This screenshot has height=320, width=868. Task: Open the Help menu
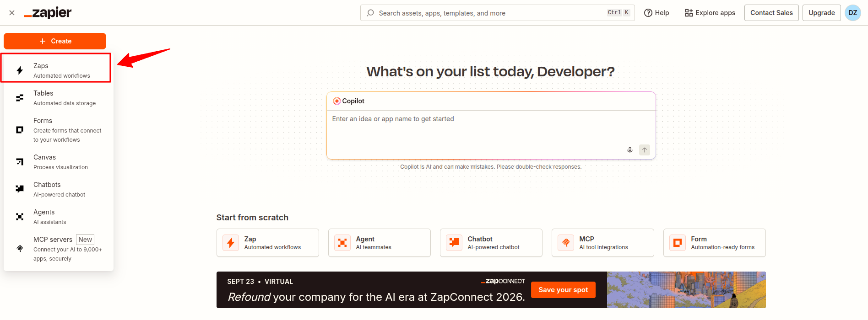[656, 13]
